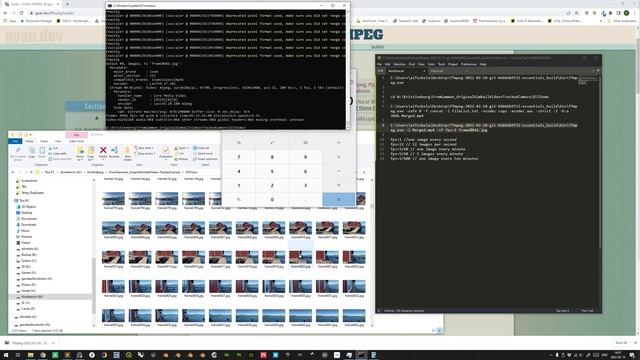Click Select all in the ribbon
The image size is (640, 360).
201,148
